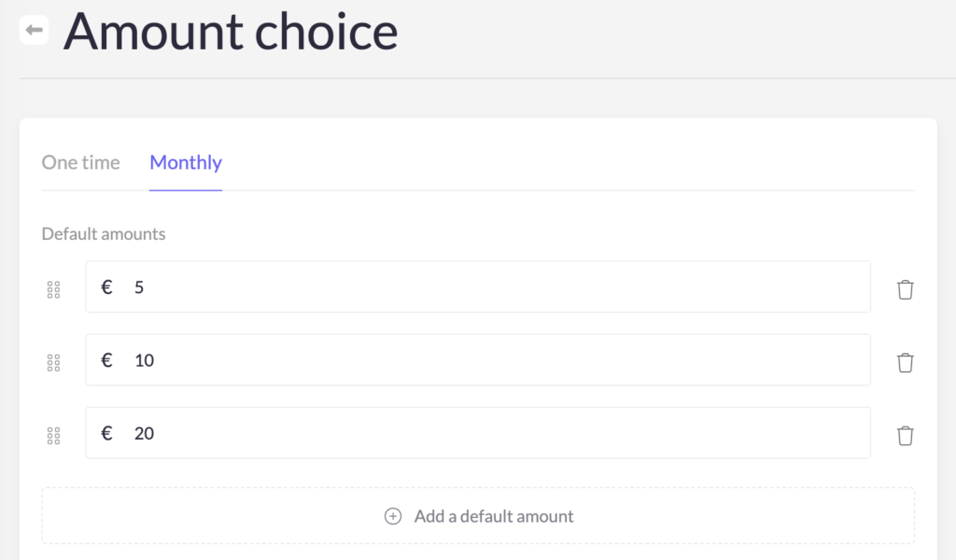Viewport: 956px width, 560px height.
Task: Focus the amount field containing 10
Action: (478, 360)
